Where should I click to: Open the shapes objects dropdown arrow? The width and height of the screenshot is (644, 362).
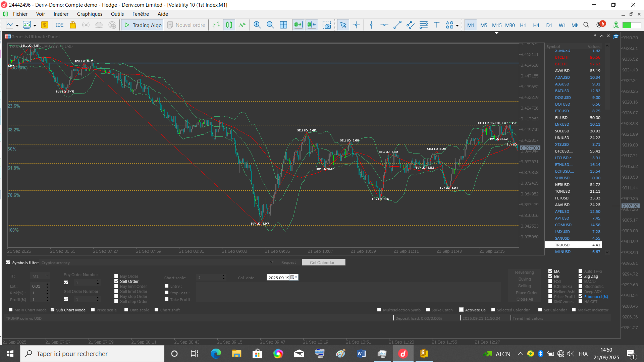pos(457,25)
